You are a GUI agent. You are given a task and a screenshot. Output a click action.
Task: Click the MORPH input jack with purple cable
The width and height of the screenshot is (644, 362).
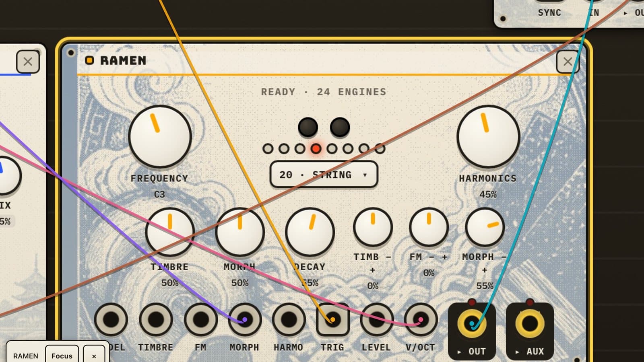(x=245, y=320)
